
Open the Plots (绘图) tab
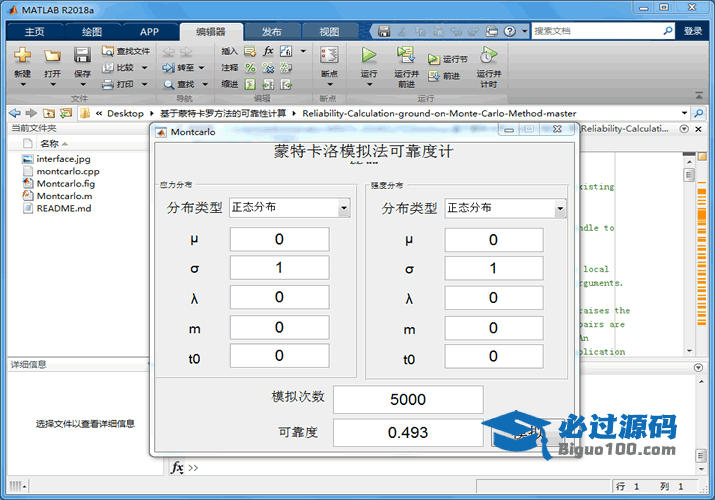[92, 31]
